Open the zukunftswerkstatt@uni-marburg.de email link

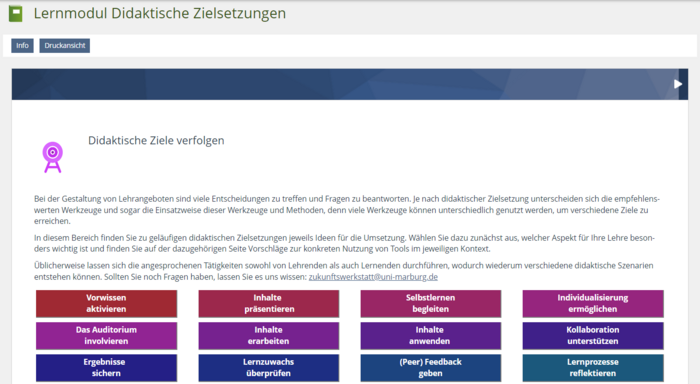[373, 277]
